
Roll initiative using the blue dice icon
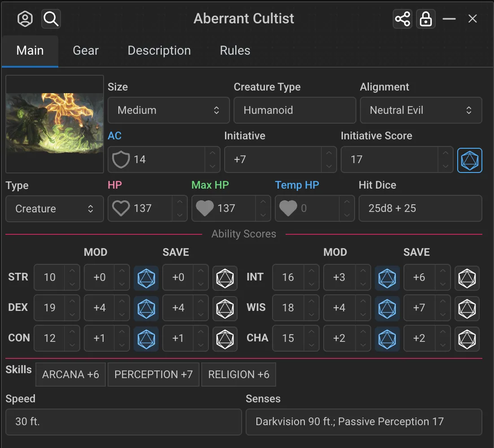coord(469,160)
